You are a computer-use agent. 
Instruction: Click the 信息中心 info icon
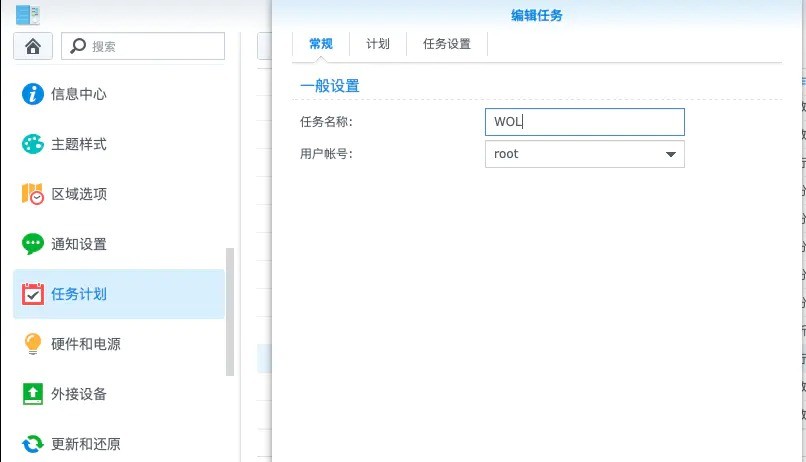tap(33, 94)
